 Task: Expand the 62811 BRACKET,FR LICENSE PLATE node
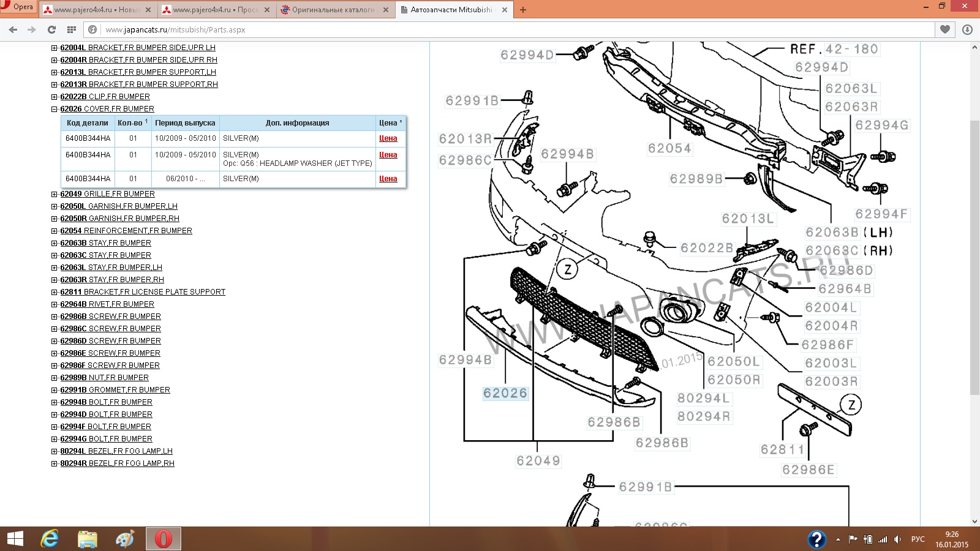pyautogui.click(x=55, y=292)
